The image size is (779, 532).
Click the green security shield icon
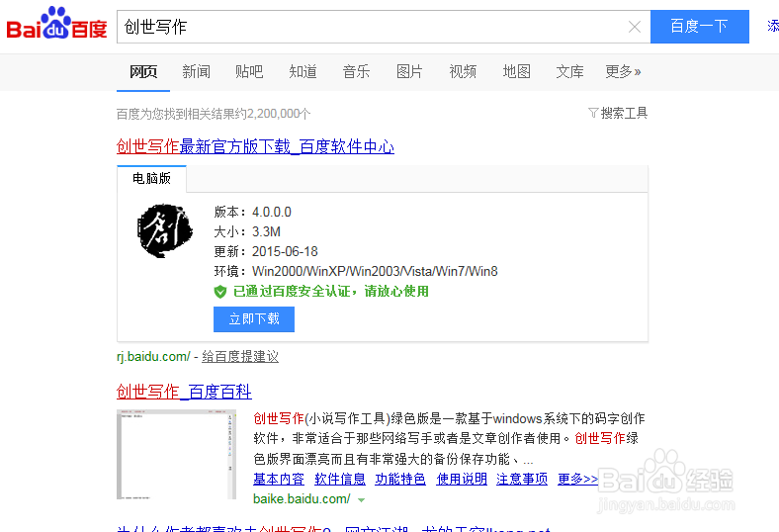coord(220,292)
